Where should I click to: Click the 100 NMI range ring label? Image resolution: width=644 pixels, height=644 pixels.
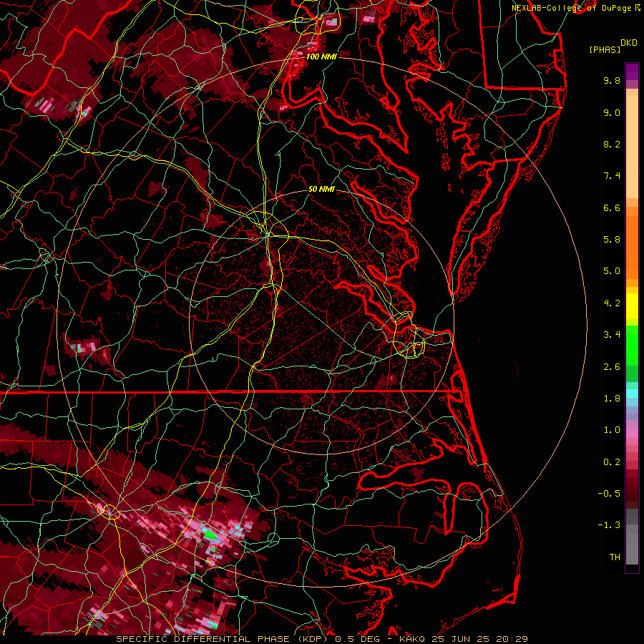(321, 57)
